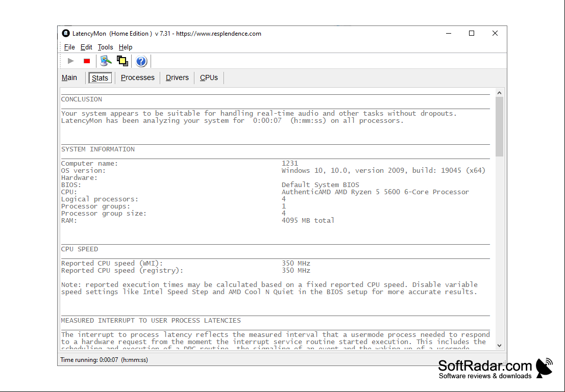565x392 pixels.
Task: Switch to the Main tab
Action: point(69,78)
